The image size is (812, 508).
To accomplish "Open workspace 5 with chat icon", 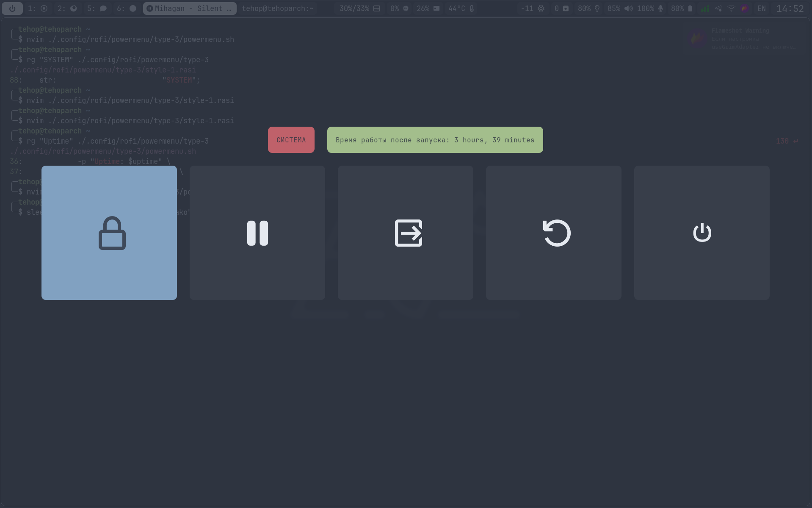I will click(97, 8).
